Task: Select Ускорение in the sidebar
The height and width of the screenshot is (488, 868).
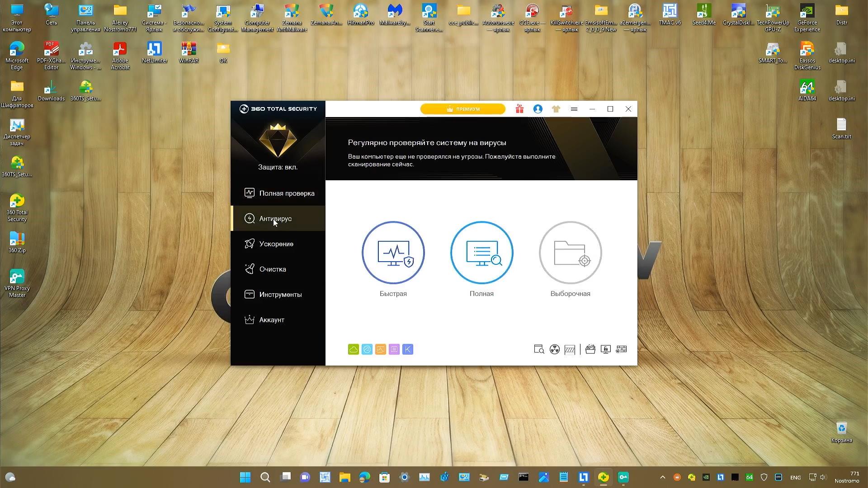Action: (276, 244)
